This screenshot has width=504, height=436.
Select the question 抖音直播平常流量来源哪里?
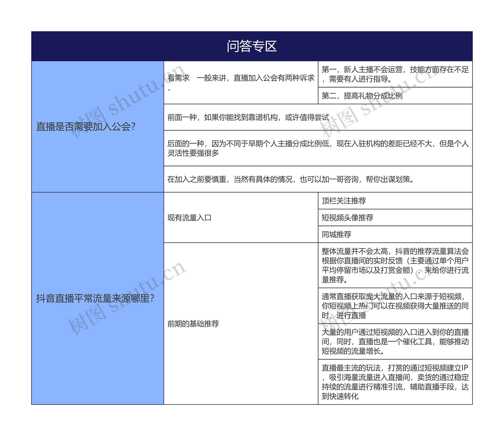tap(97, 298)
